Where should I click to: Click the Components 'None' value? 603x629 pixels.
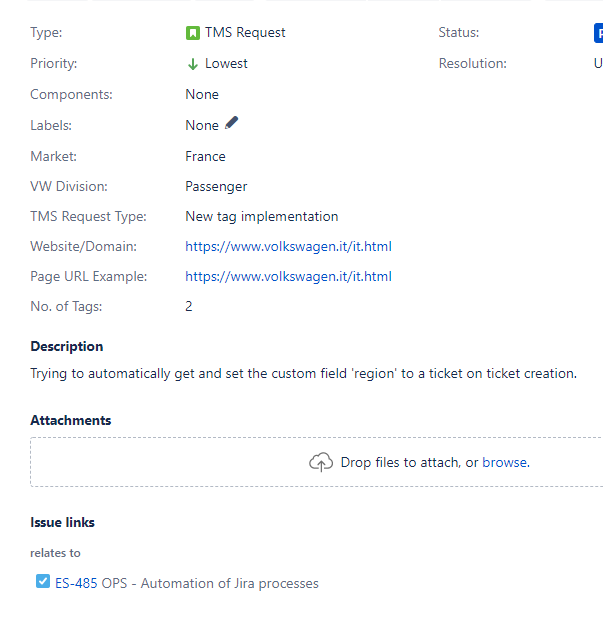pyautogui.click(x=202, y=95)
